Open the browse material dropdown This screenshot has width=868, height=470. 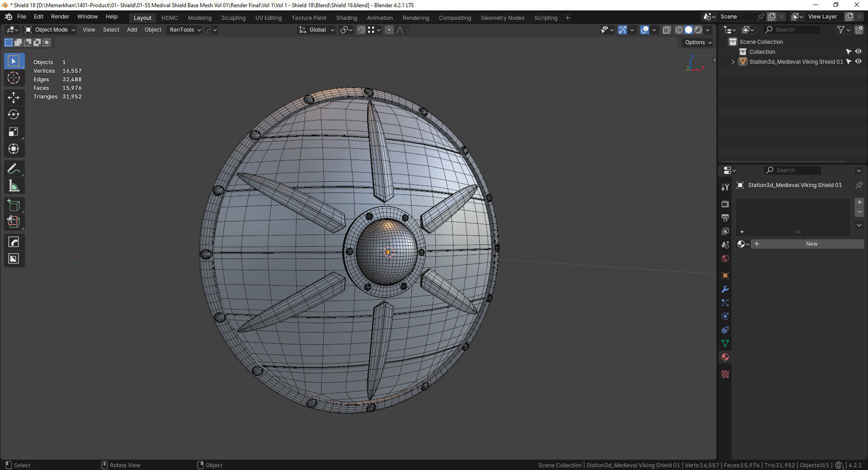[743, 244]
